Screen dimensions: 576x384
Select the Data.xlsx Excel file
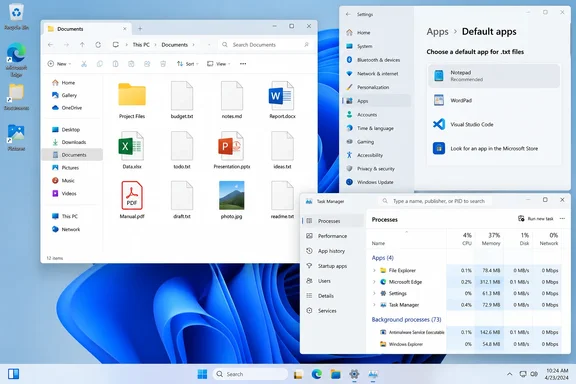[x=132, y=150]
